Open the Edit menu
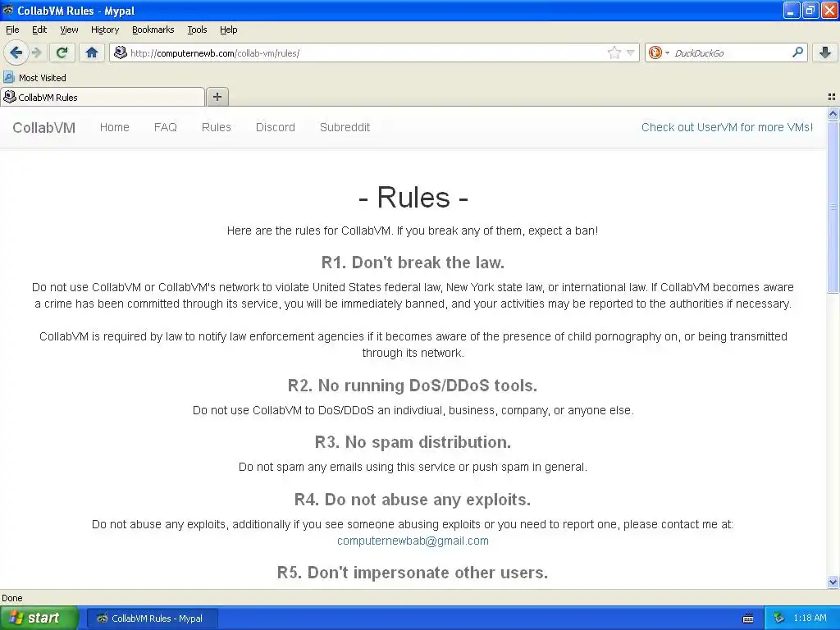840x630 pixels. [39, 30]
